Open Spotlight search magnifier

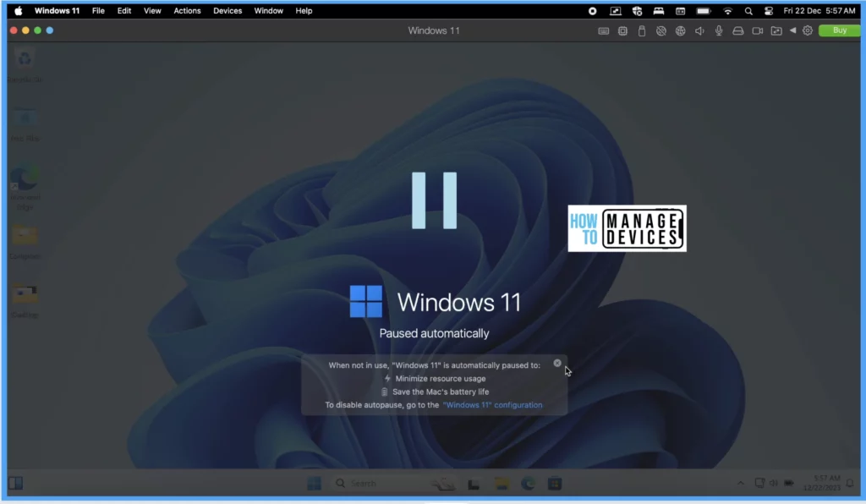coord(748,10)
